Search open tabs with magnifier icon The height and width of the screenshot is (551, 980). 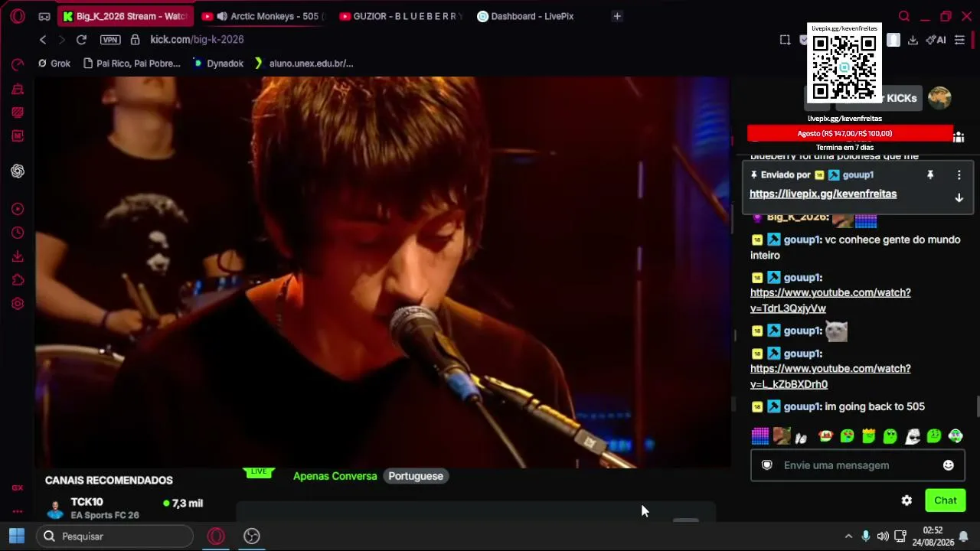pyautogui.click(x=904, y=16)
